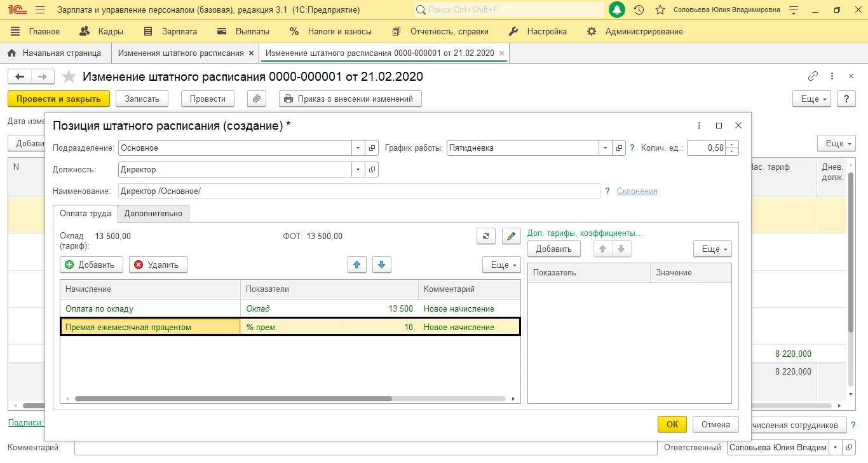Image resolution: width=868 pixels, height=463 pixels.
Task: Click the paperclip attachments icon
Action: click(256, 99)
